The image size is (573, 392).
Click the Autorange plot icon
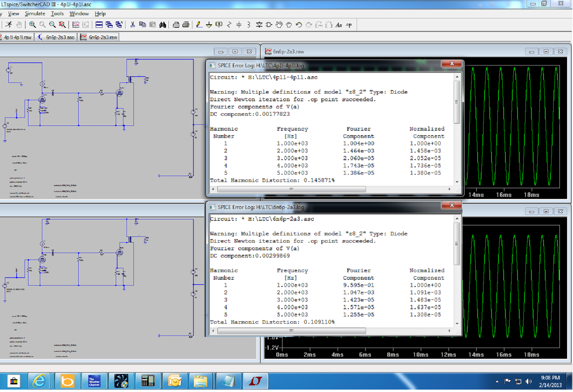coord(76,25)
